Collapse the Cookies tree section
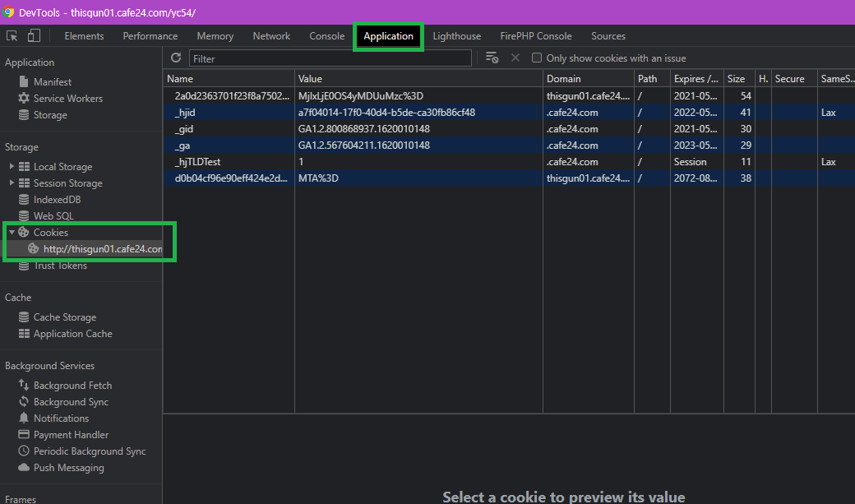The width and height of the screenshot is (855, 504). 12,233
